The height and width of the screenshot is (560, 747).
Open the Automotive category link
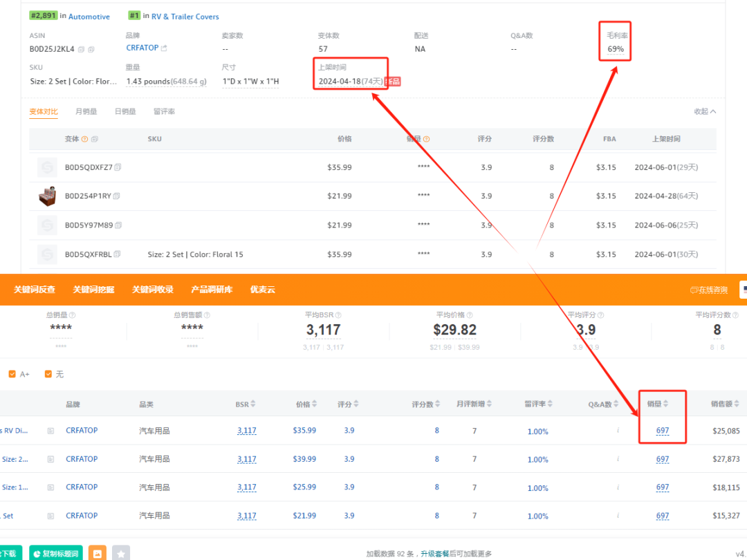(x=89, y=17)
